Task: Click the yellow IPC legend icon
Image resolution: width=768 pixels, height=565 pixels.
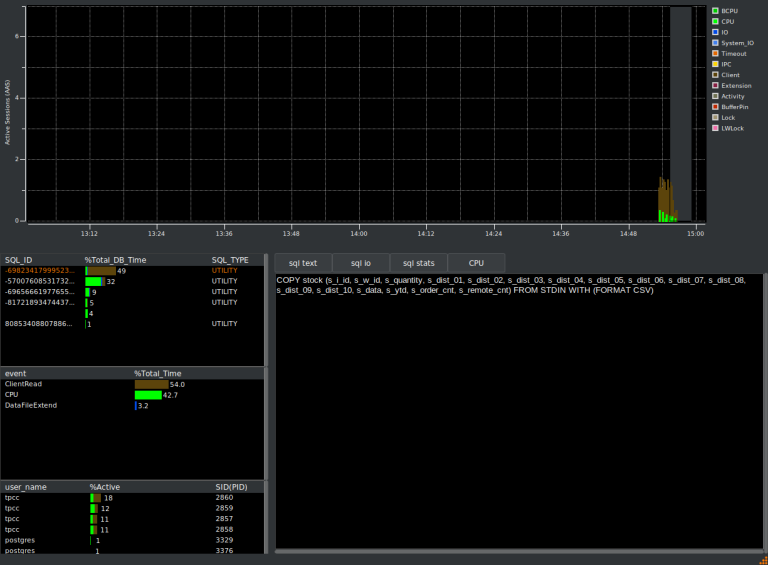Action: coord(715,64)
